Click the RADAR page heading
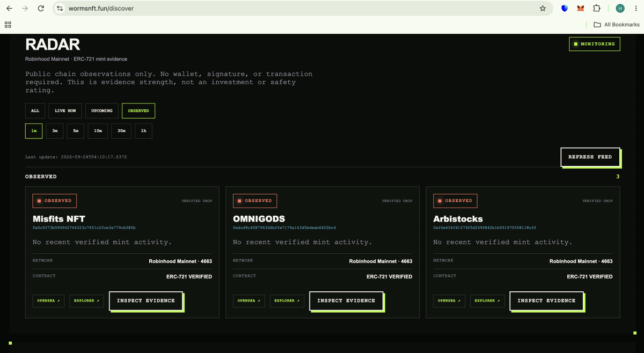 tap(53, 45)
